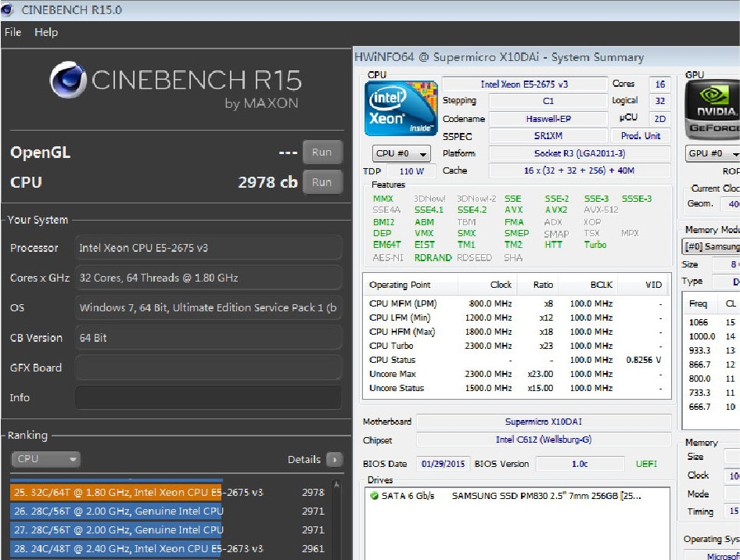
Task: Click the BCLK column header
Action: click(x=588, y=285)
